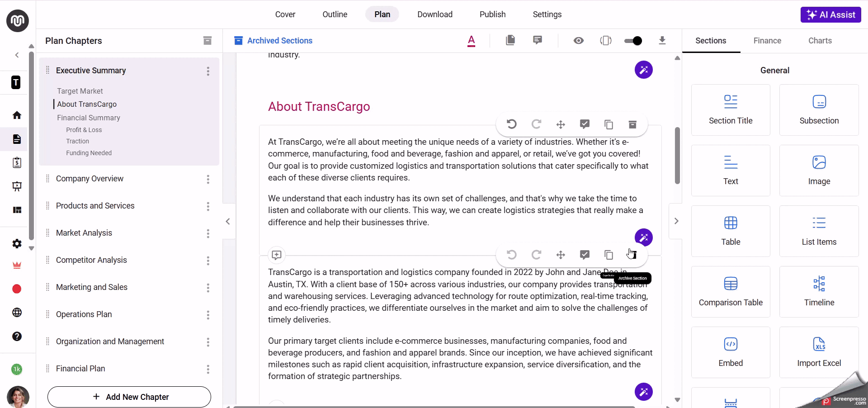
Task: Click the AI Assist button
Action: coord(831,14)
